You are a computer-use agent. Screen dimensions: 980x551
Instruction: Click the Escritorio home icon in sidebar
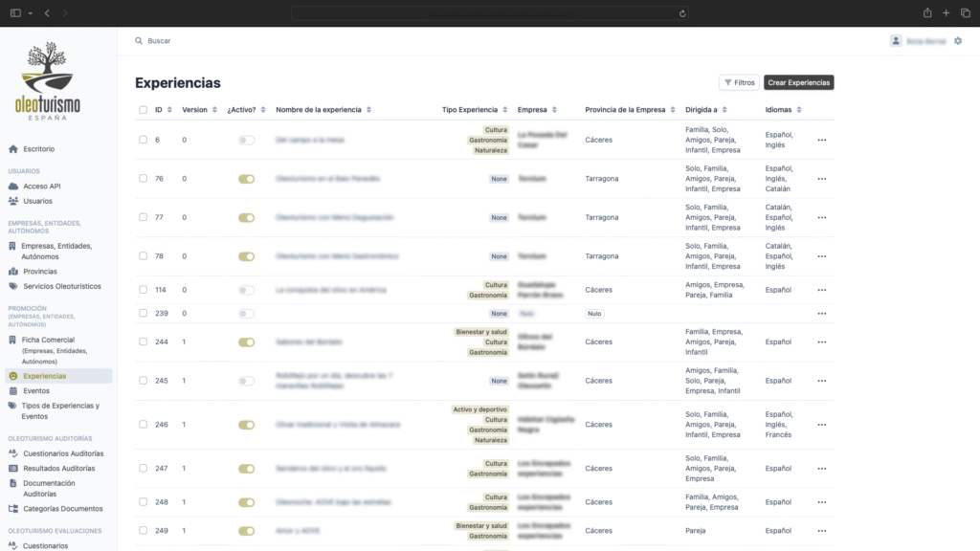coord(13,149)
